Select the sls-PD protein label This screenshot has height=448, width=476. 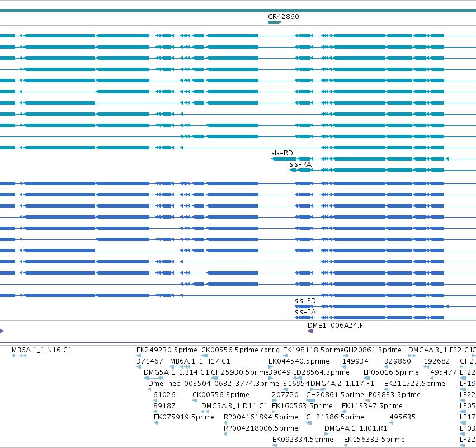click(305, 301)
